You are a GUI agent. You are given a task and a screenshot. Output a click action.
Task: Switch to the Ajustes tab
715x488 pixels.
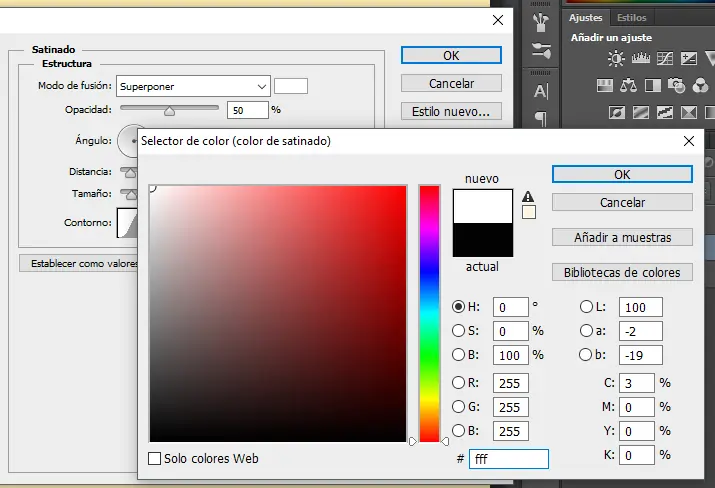(x=585, y=18)
